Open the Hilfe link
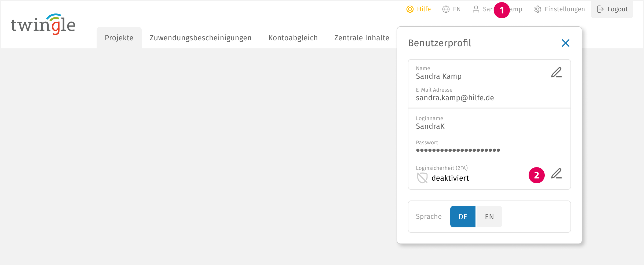The height and width of the screenshot is (265, 644). tap(424, 9)
